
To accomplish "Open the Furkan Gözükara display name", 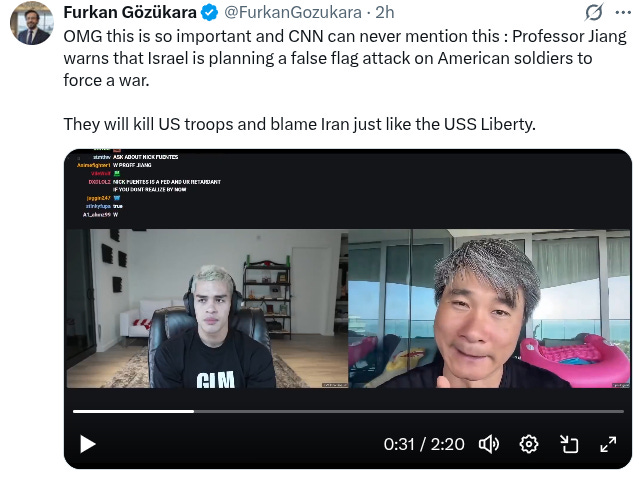I will 130,12.
